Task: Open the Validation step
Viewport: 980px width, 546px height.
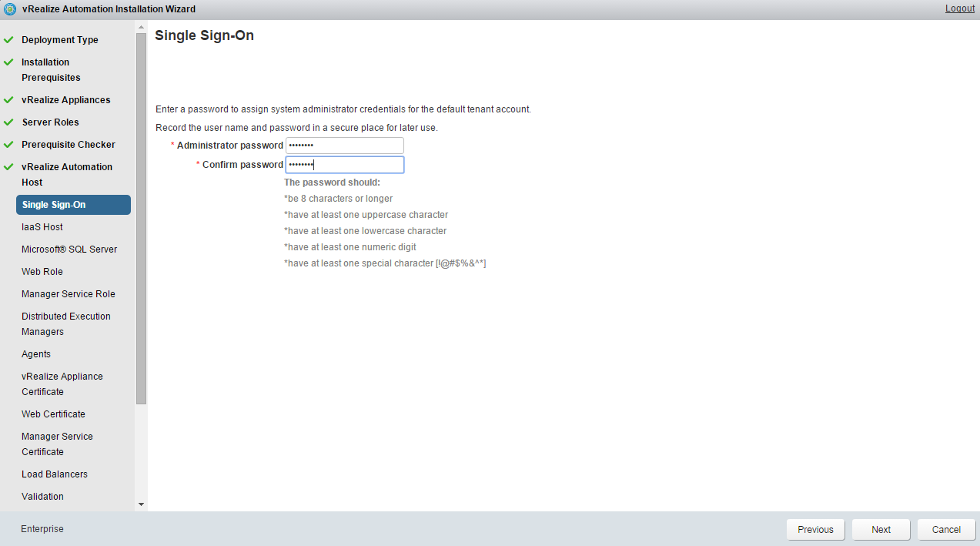Action: tap(42, 497)
